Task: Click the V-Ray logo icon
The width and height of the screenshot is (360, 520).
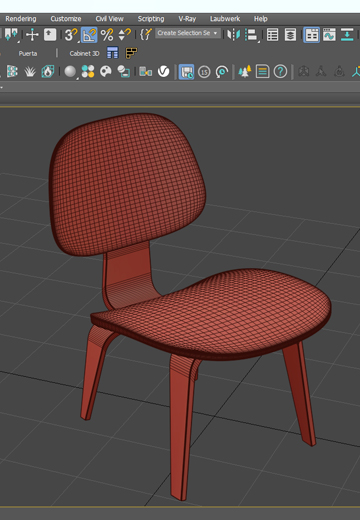Action: [x=163, y=71]
